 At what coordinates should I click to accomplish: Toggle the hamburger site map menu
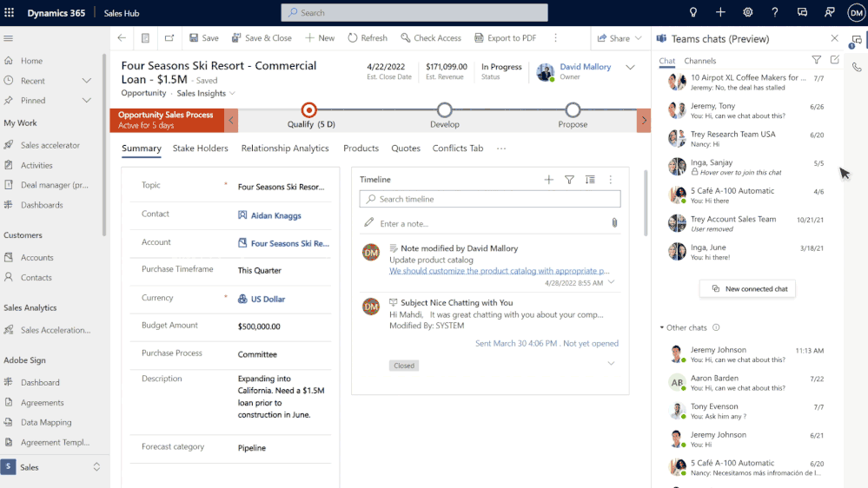pyautogui.click(x=9, y=38)
